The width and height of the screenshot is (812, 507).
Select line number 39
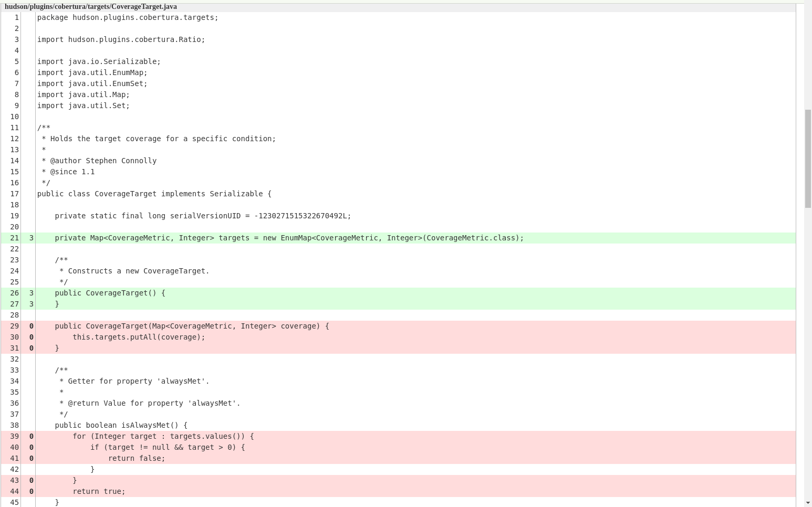coord(14,436)
